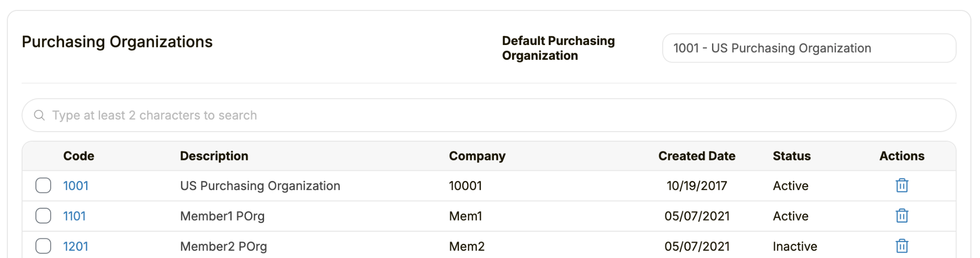Open purchasing organization code 1001 link
This screenshot has height=258, width=980.
pos(76,186)
